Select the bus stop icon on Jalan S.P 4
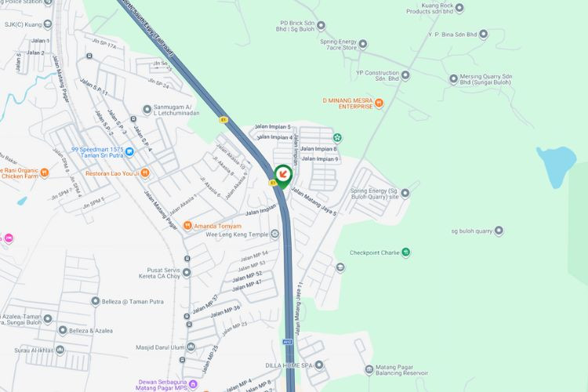588x392 pixels. click(133, 119)
